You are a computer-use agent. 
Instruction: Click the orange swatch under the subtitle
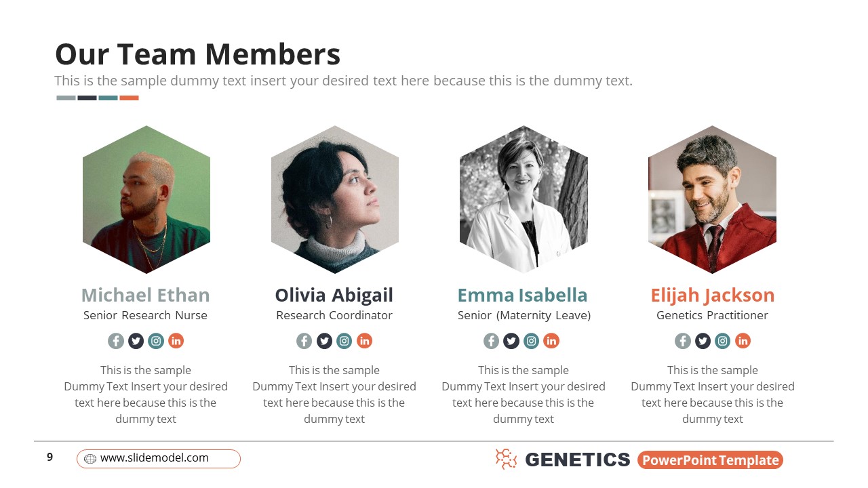[129, 98]
